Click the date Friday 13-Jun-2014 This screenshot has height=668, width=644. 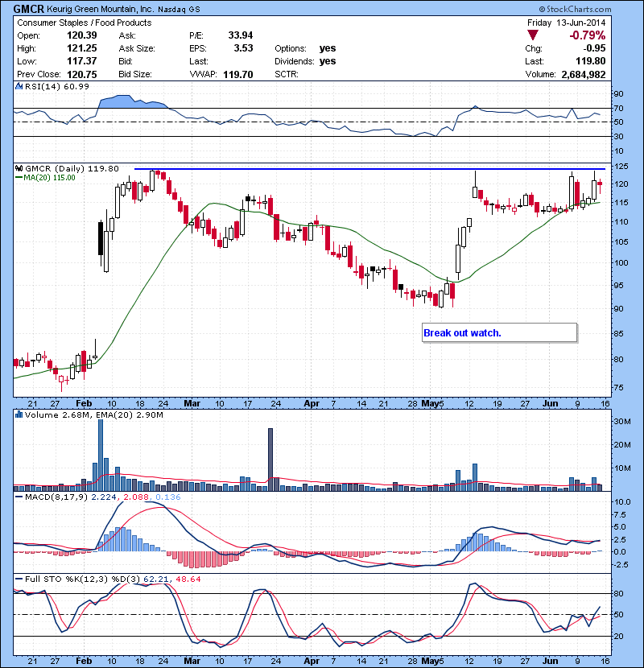[x=566, y=23]
